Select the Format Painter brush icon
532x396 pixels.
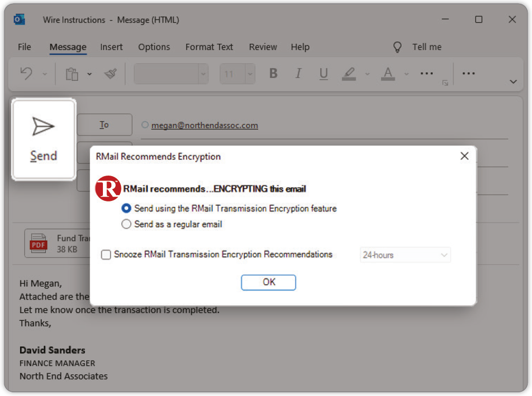(110, 74)
